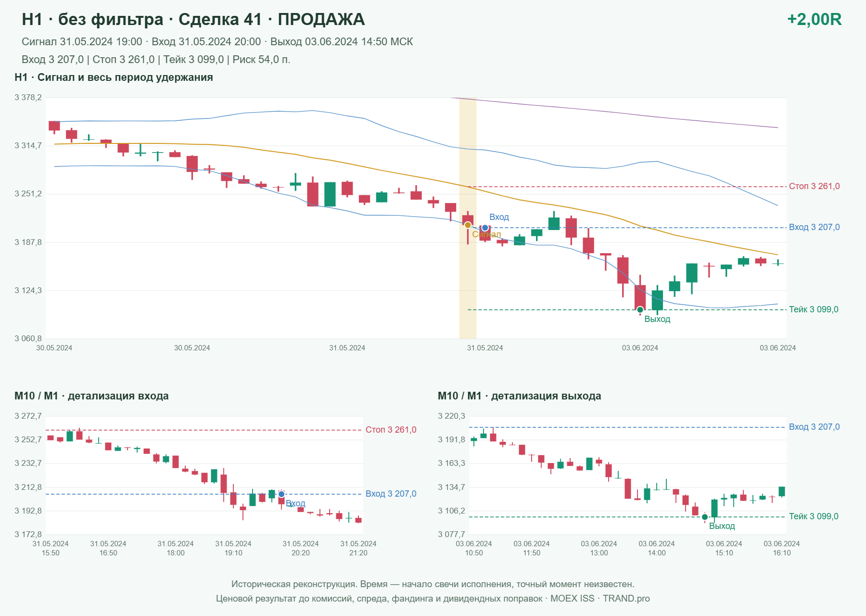Image resolution: width=866 pixels, height=616 pixels.
Task: Click the blue Вход marker dot on H1 chart
Action: tap(485, 228)
